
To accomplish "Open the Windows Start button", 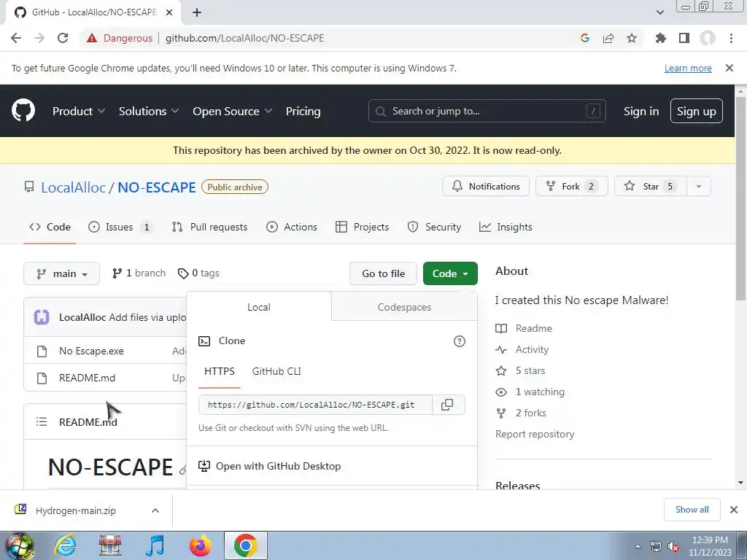I will (x=18, y=545).
